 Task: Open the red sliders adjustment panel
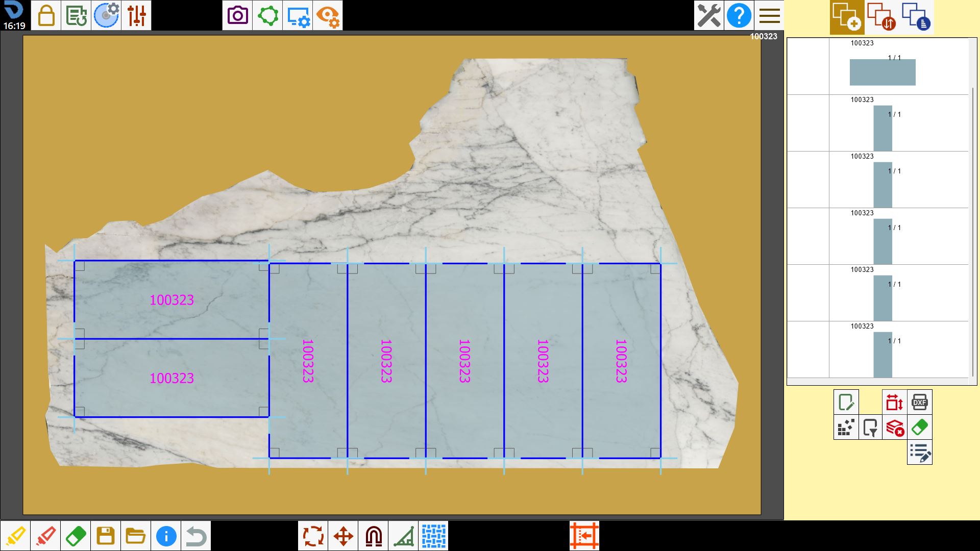click(x=136, y=15)
